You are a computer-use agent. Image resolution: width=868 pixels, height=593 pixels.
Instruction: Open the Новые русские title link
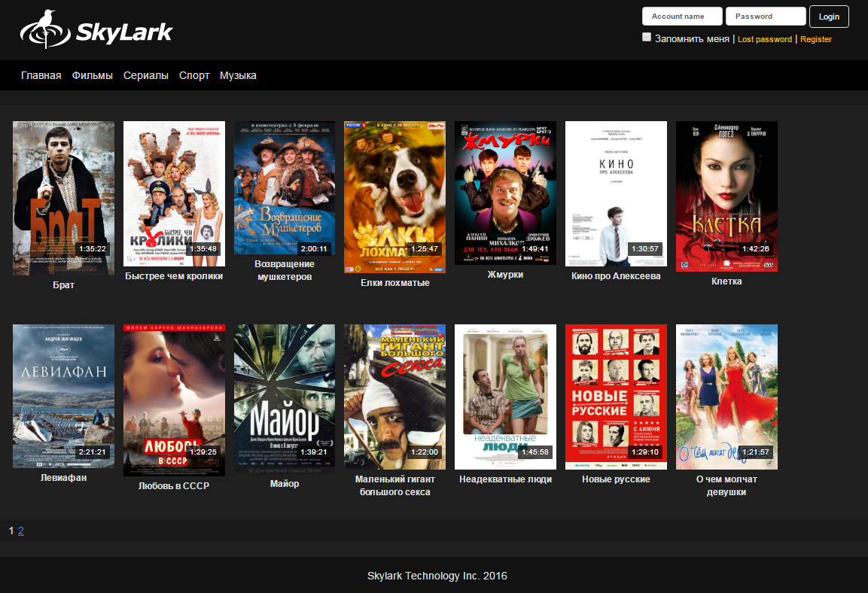[x=616, y=479]
